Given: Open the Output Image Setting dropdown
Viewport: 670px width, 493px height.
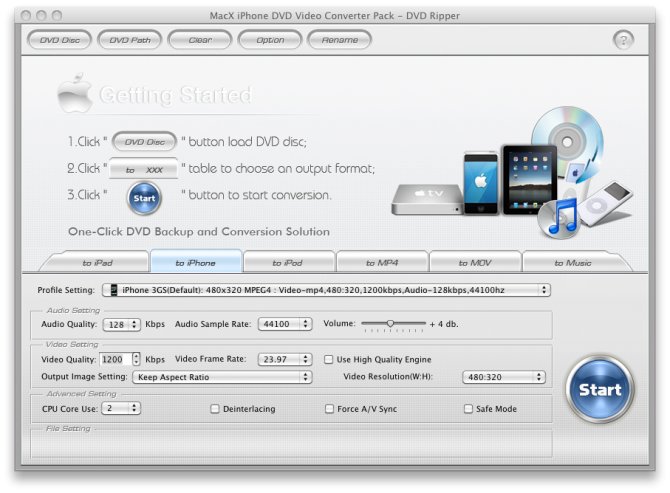Looking at the screenshot, I should pyautogui.click(x=221, y=377).
